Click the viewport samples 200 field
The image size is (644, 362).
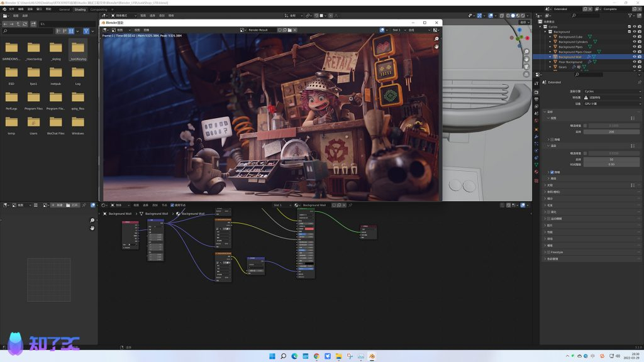[x=611, y=132]
